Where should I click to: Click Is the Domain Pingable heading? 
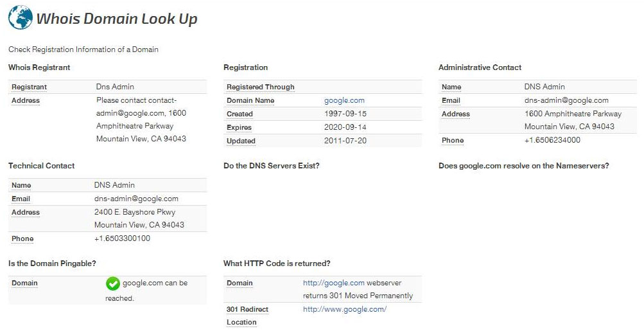click(52, 263)
